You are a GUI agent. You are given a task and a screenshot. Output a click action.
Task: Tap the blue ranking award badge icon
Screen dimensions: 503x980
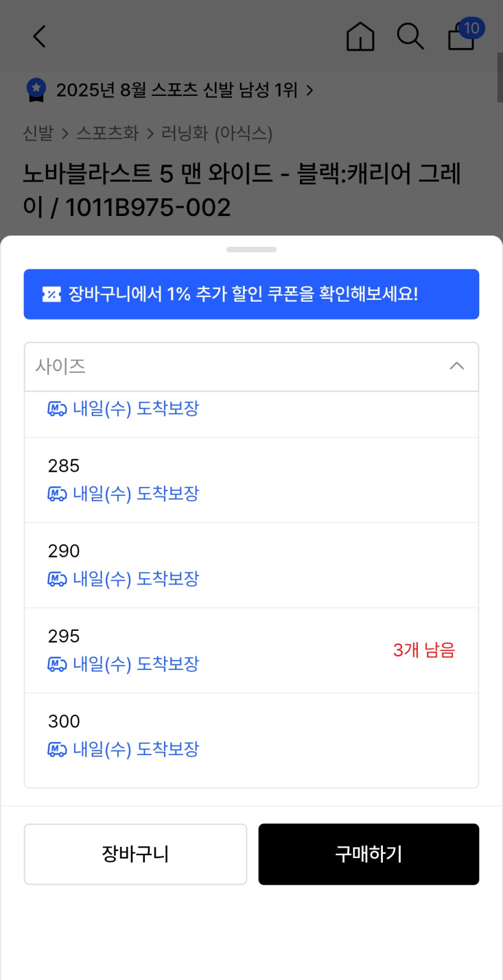click(x=37, y=90)
